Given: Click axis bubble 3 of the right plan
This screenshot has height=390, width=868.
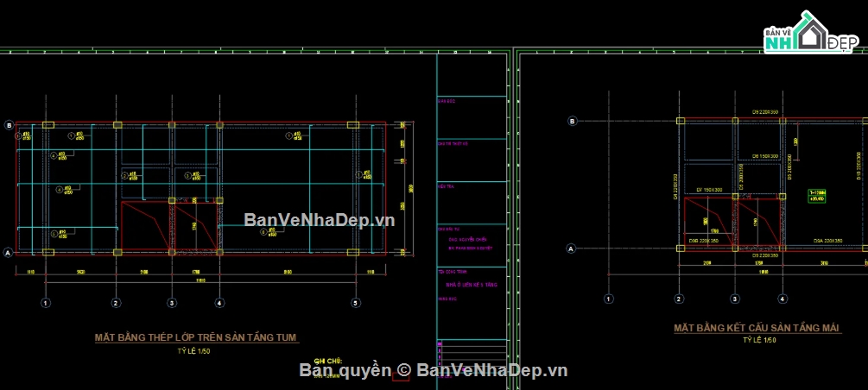Looking at the screenshot, I should pyautogui.click(x=735, y=299).
